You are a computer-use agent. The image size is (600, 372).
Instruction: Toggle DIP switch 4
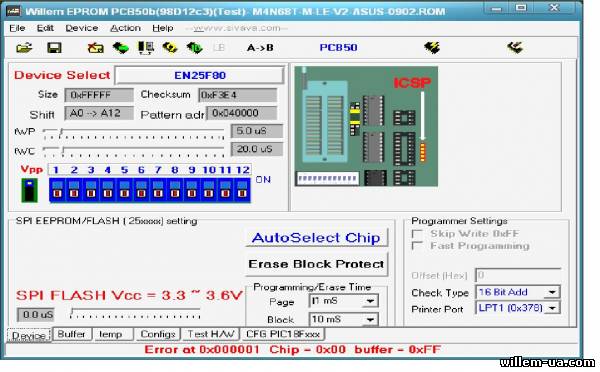(108, 190)
